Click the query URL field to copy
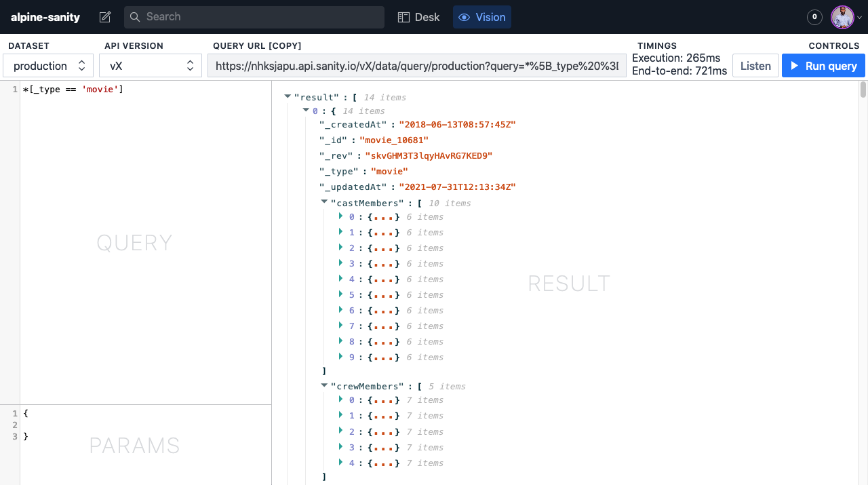This screenshot has width=868, height=485. (x=417, y=66)
